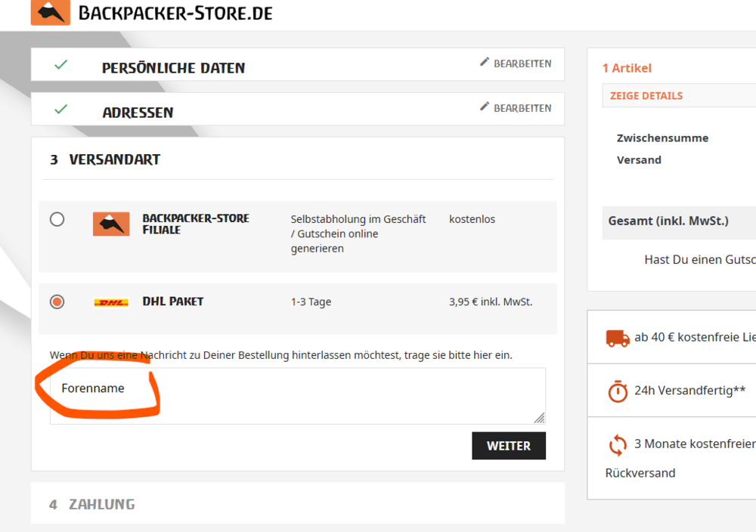The width and height of the screenshot is (756, 532).
Task: Click the Backpacker-Store logo icon in header
Action: [50, 12]
